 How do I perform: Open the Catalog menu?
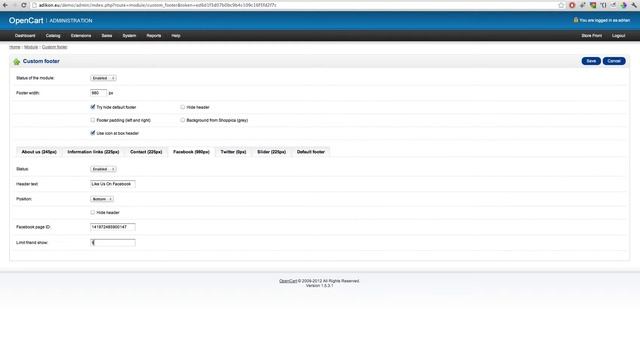[53, 36]
